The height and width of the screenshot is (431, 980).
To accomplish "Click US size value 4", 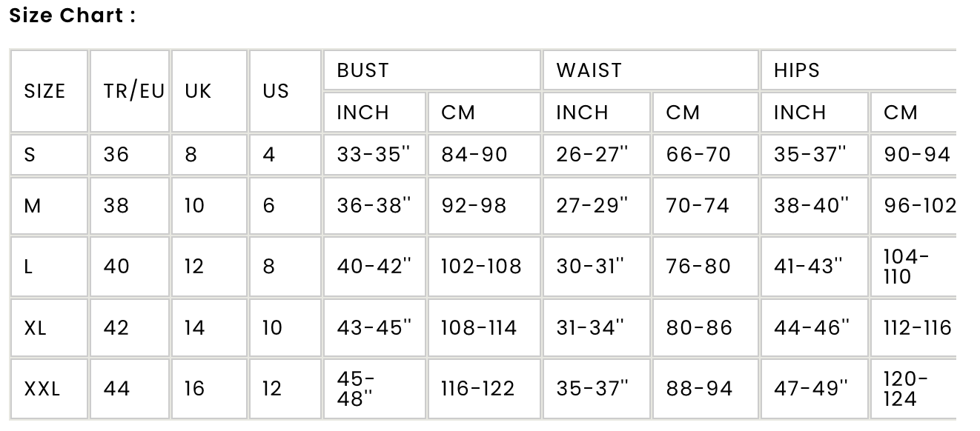I will [268, 155].
